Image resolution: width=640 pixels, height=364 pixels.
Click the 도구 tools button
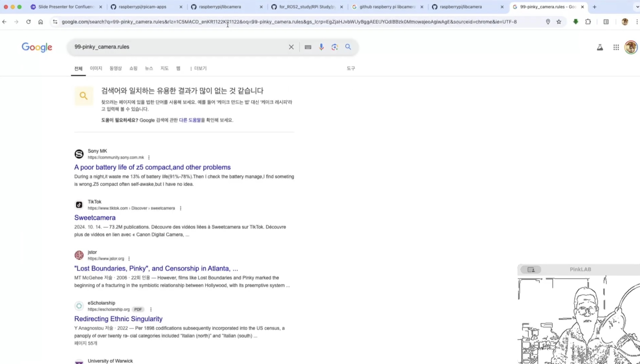(351, 68)
